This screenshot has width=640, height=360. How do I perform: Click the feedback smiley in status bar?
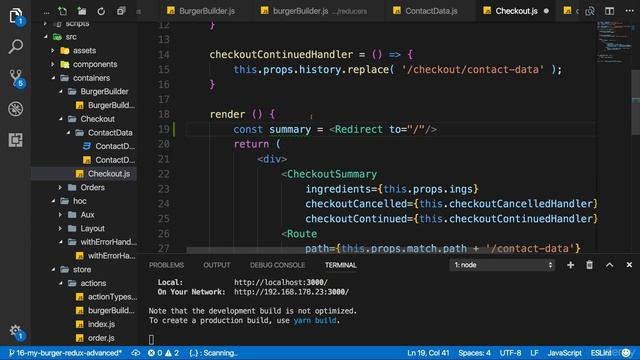pyautogui.click(x=626, y=353)
